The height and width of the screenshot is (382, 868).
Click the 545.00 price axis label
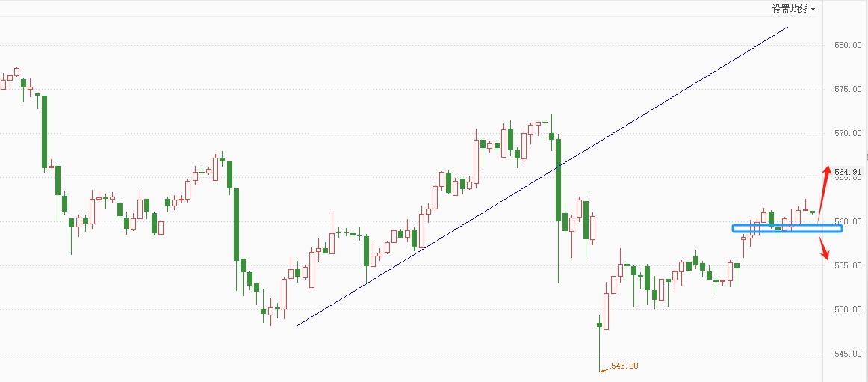tap(848, 354)
